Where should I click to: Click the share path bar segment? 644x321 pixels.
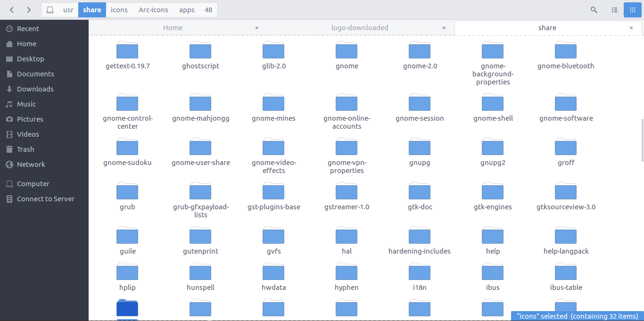[x=92, y=10]
